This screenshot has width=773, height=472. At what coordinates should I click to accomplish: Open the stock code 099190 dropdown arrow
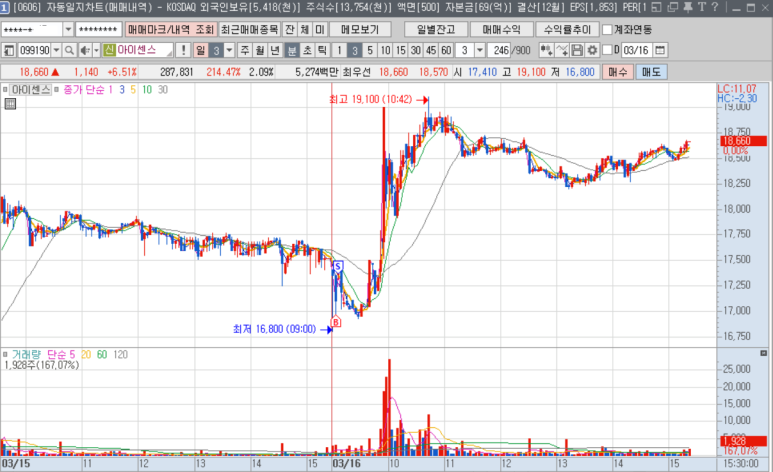tap(56, 50)
